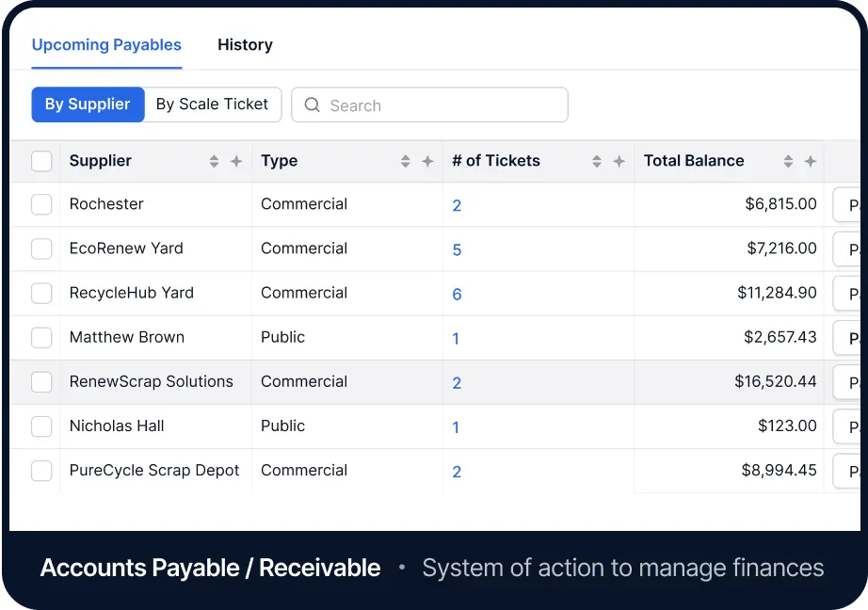Switch view to By Scale Ticket

212,104
